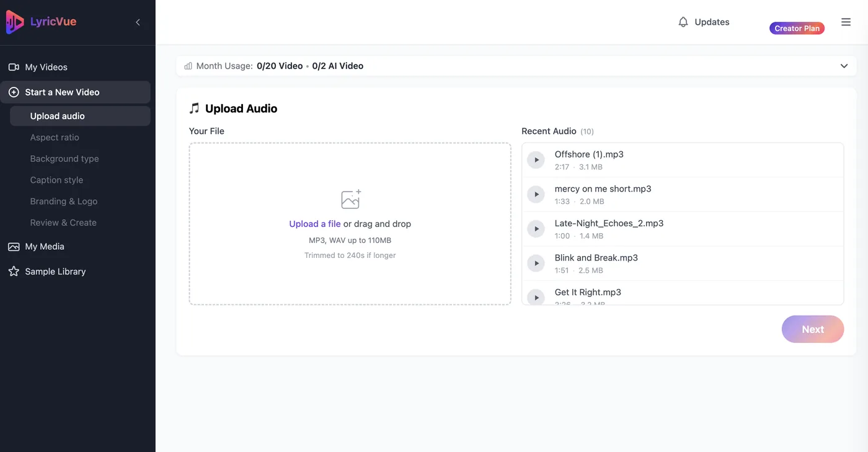Click the 0/2 AI Video usage text

(x=338, y=66)
